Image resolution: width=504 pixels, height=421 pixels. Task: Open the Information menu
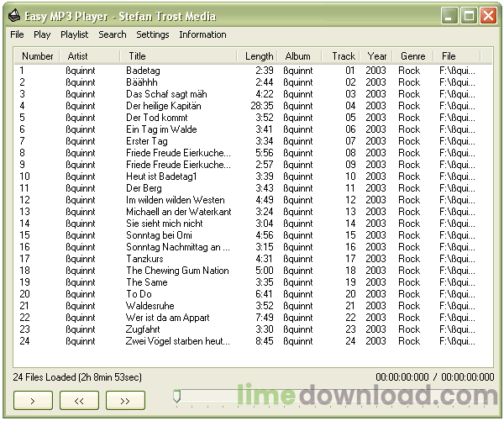pos(202,34)
